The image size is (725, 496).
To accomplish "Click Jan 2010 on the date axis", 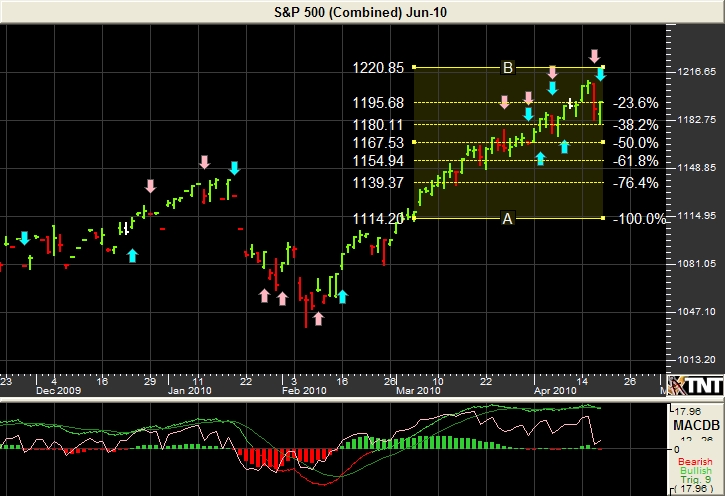I will (x=190, y=391).
